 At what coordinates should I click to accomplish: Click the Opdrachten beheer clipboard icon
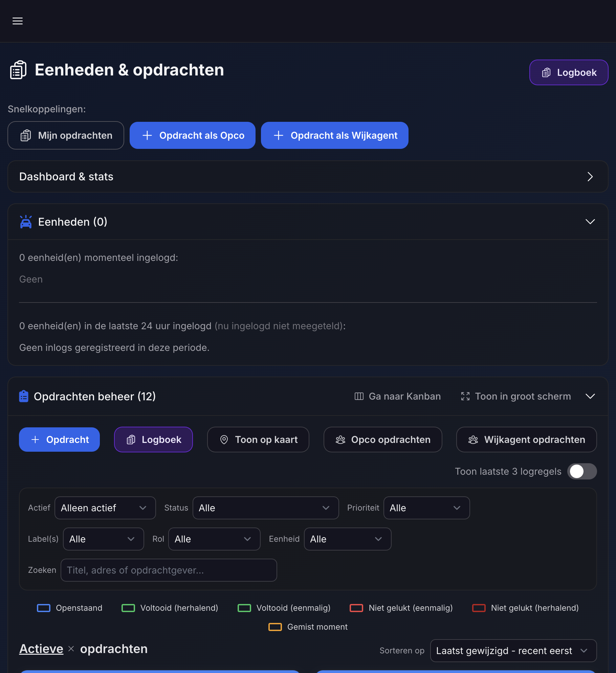[x=24, y=396]
